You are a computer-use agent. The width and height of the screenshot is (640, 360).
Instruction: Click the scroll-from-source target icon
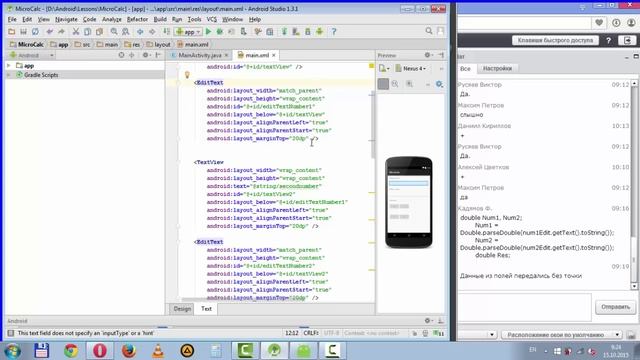pyautogui.click(x=121, y=55)
